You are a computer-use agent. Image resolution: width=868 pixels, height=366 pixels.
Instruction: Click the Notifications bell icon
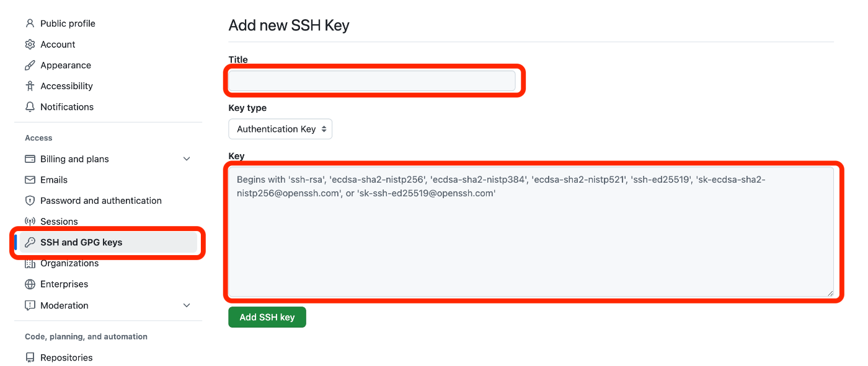point(30,107)
